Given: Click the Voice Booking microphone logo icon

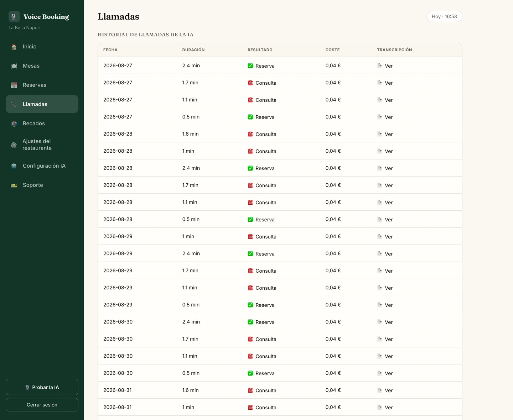Looking at the screenshot, I should pos(14,16).
